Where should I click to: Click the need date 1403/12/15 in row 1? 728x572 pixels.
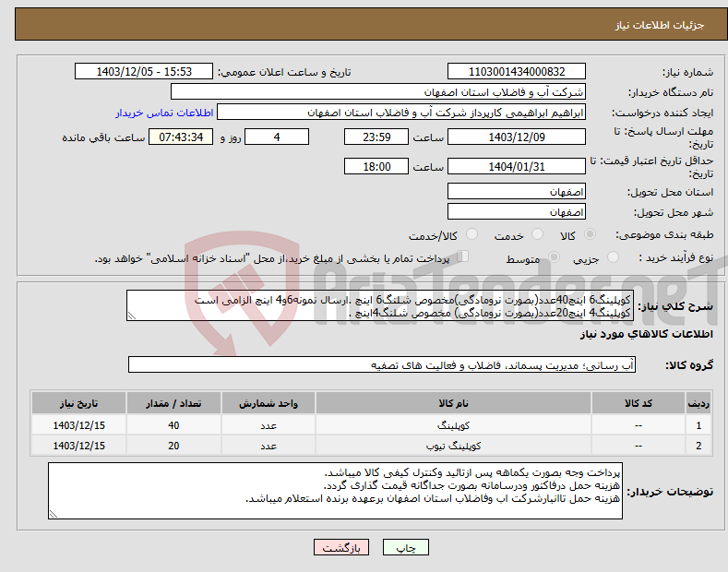click(x=78, y=425)
